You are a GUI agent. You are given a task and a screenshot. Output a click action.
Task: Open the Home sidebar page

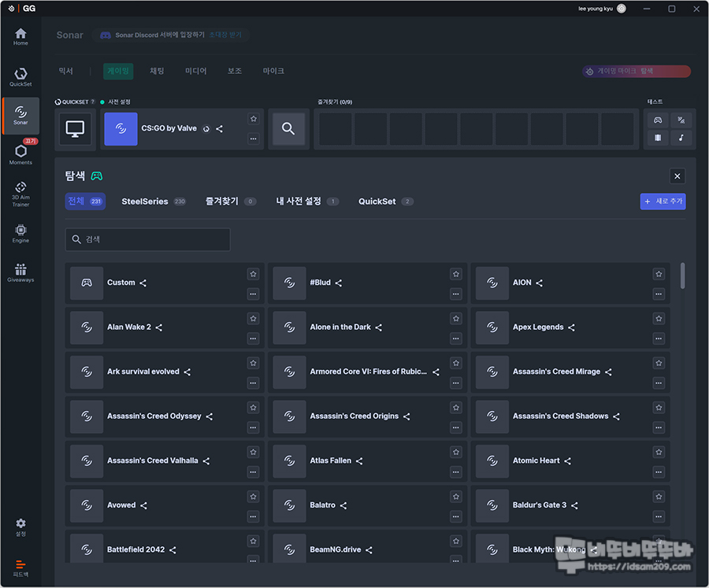[20, 37]
